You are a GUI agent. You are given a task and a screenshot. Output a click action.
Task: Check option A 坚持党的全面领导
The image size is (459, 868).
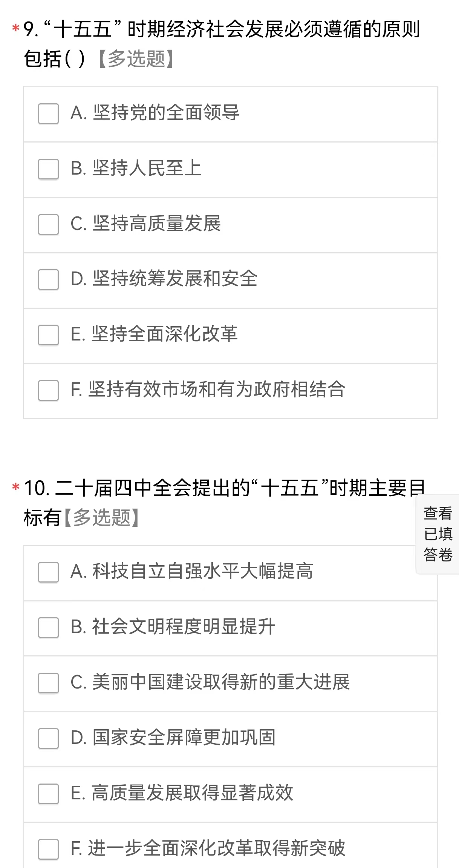point(48,113)
